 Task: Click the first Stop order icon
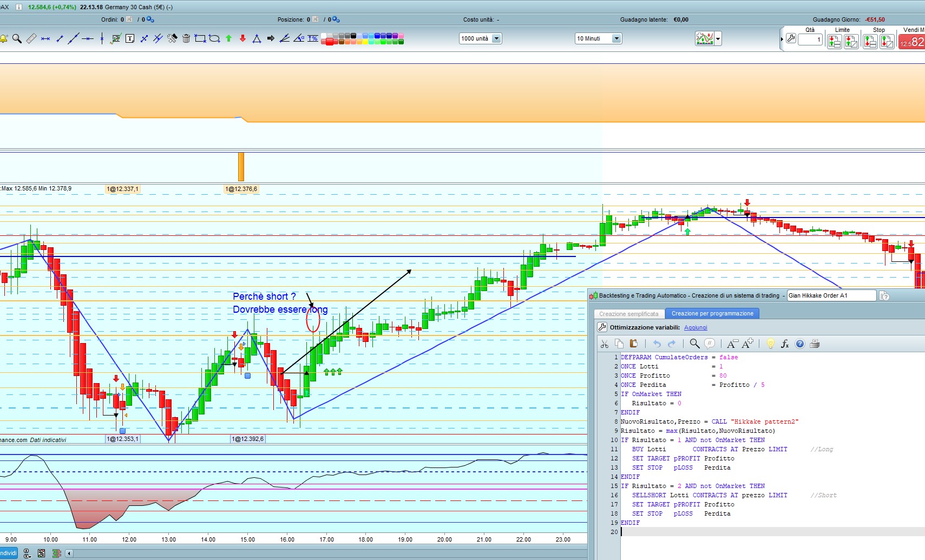[x=870, y=41]
